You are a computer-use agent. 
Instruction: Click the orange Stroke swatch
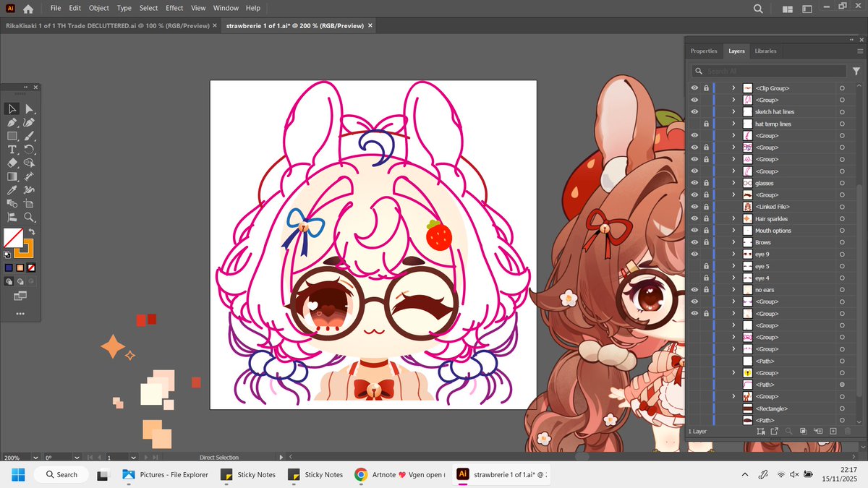24,248
